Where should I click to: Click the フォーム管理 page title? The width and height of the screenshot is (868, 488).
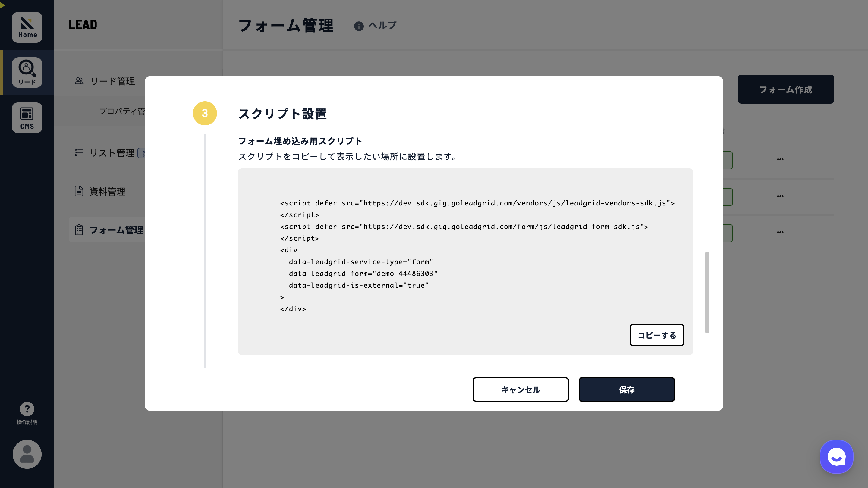[x=286, y=26]
